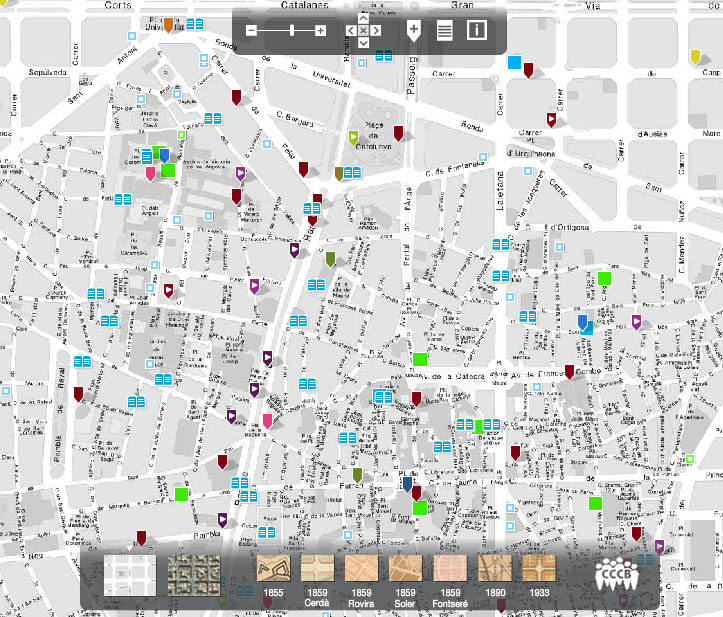Click the zoom in plus button
The height and width of the screenshot is (617, 723).
coord(320,31)
